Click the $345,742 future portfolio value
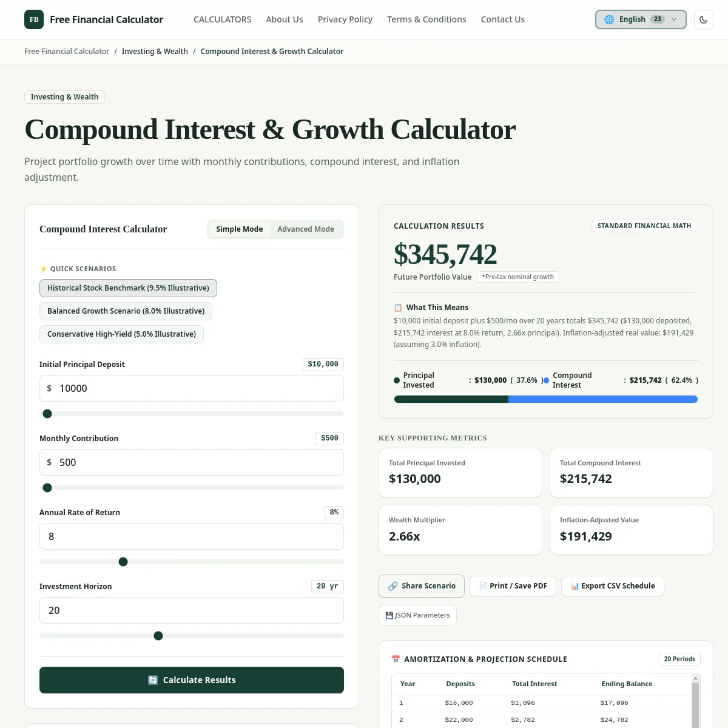Screen dimensions: 728x728 click(445, 254)
